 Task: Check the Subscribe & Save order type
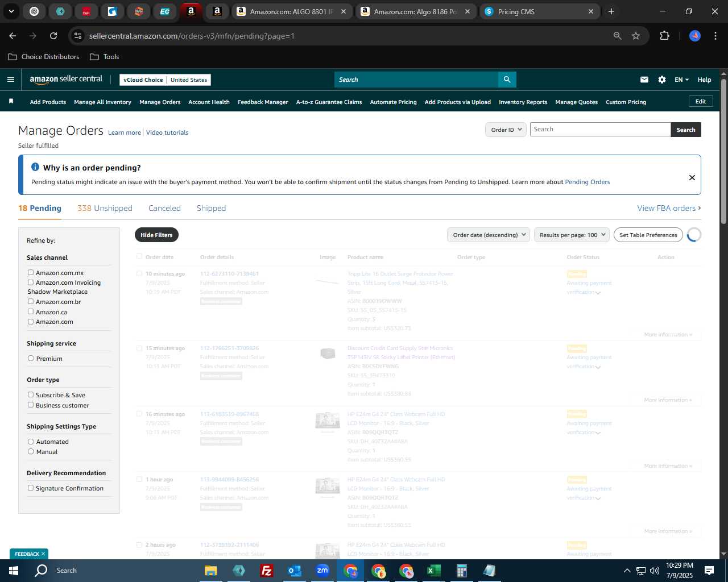point(31,395)
